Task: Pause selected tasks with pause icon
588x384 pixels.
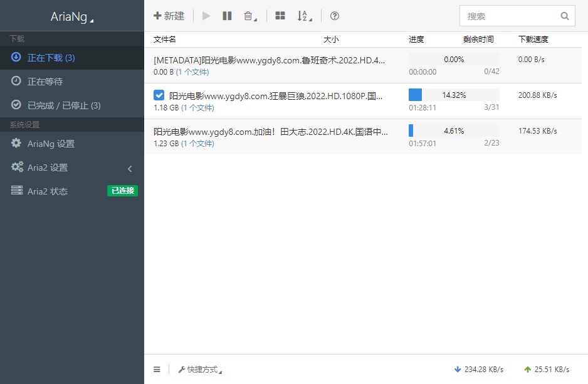Action: tap(227, 16)
